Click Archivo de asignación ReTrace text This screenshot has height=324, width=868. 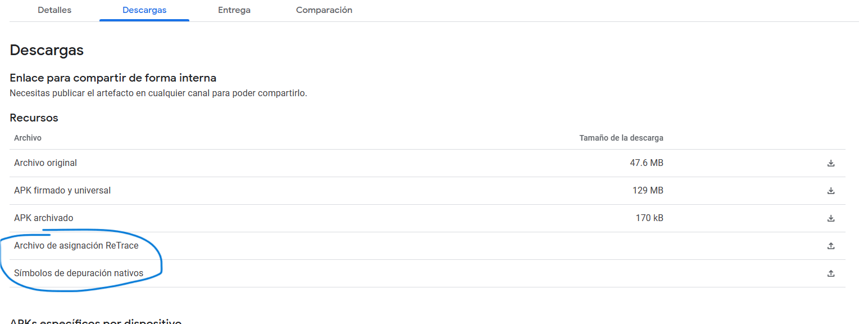pyautogui.click(x=76, y=245)
